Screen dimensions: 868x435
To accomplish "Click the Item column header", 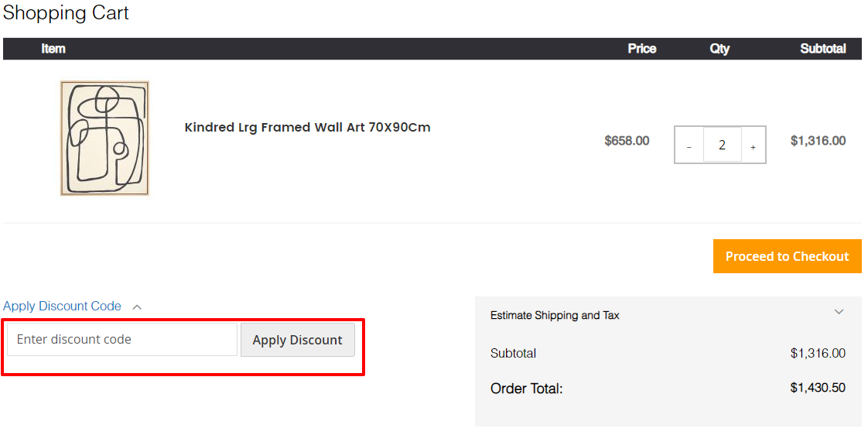I will point(53,49).
